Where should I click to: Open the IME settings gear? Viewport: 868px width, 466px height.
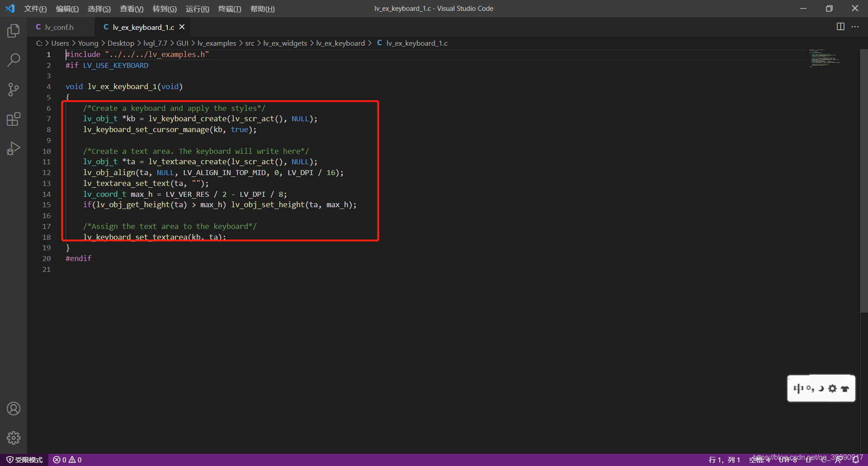832,389
